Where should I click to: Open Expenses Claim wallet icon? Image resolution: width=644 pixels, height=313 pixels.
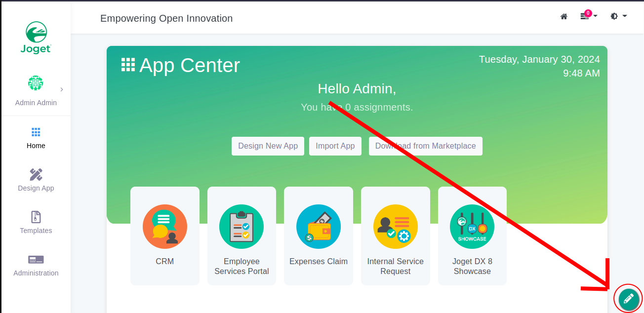coord(319,227)
